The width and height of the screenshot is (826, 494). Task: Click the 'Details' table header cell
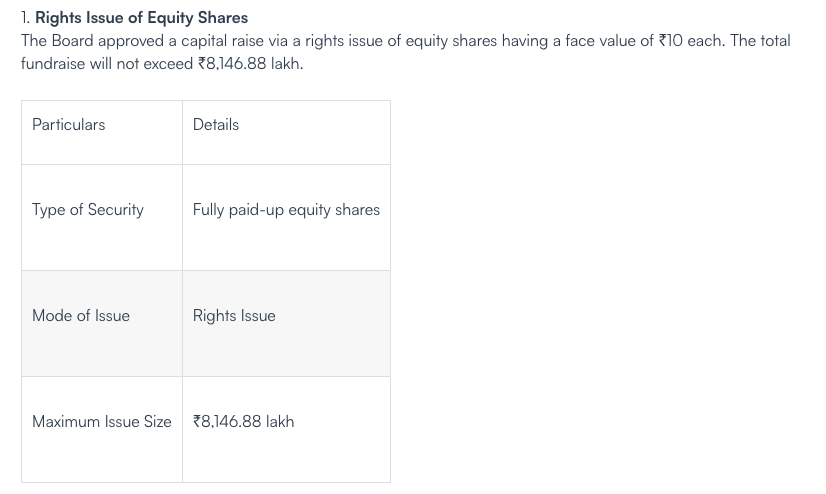point(287,133)
